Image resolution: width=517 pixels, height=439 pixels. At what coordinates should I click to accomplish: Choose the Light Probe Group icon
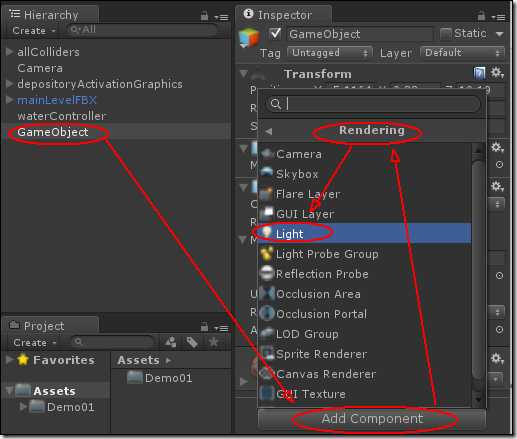(x=267, y=254)
